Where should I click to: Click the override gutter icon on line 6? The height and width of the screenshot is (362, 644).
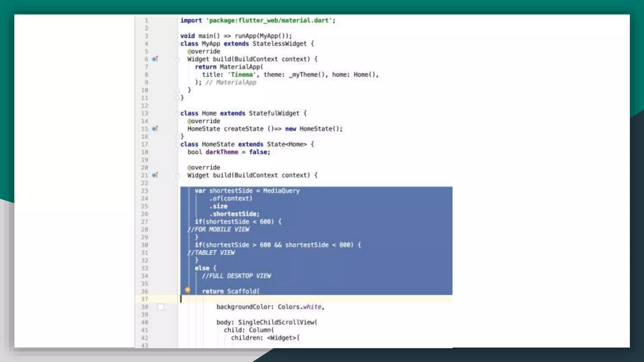(x=155, y=59)
